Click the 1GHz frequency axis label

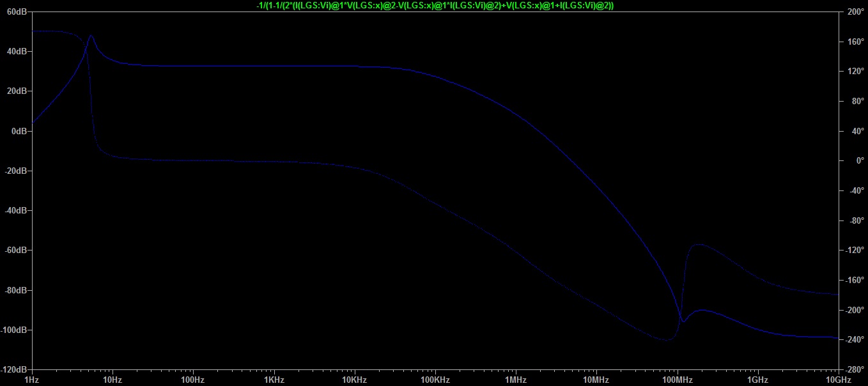click(757, 380)
